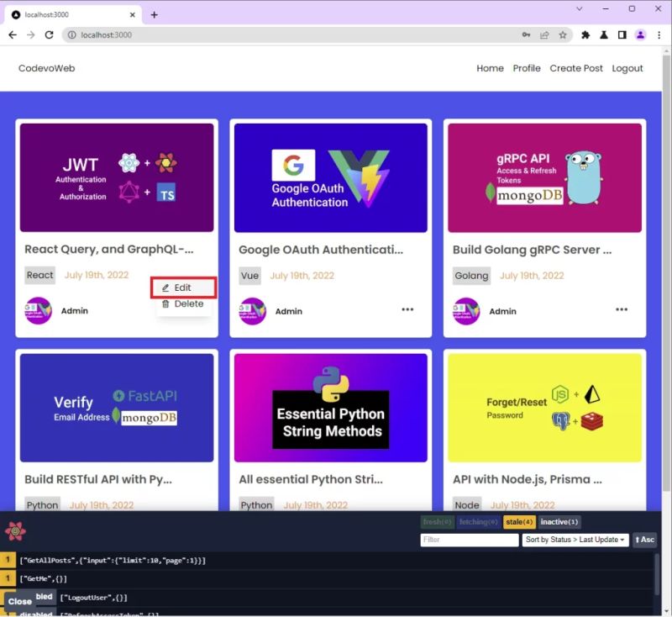Open the ellipsis menu on Golang gRPC post

[x=622, y=310]
